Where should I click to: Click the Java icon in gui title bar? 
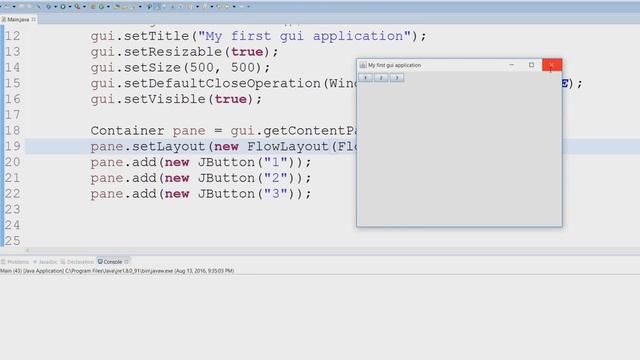coord(363,65)
